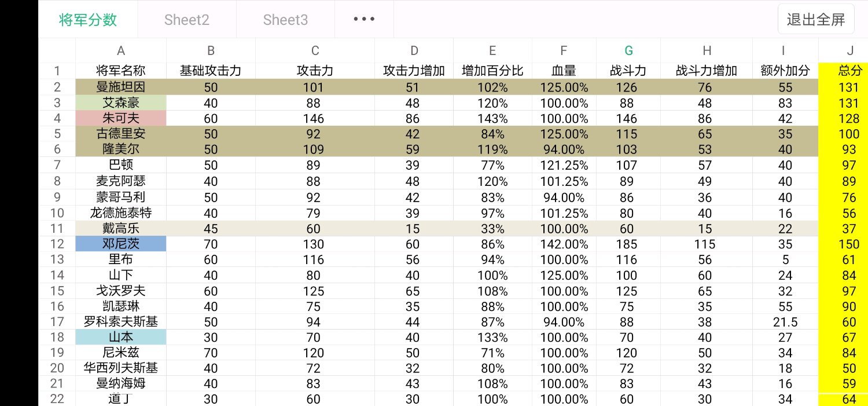
Task: Switch to the 将军分数 sheet tab
Action: tap(88, 20)
